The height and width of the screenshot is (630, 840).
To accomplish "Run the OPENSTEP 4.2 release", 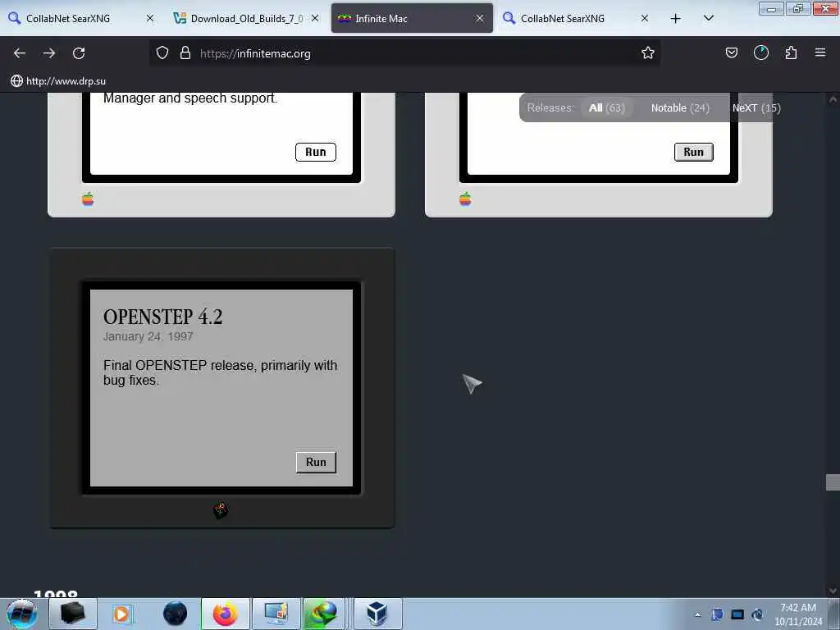I will point(316,462).
